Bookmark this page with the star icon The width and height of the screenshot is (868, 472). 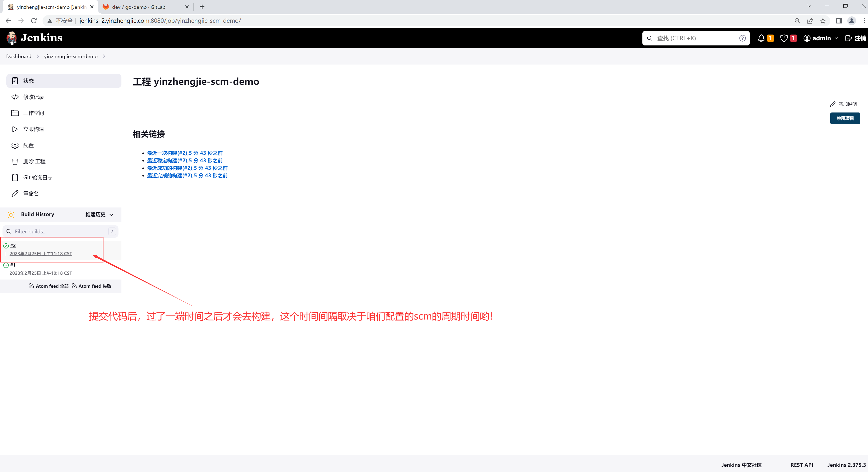(x=823, y=21)
